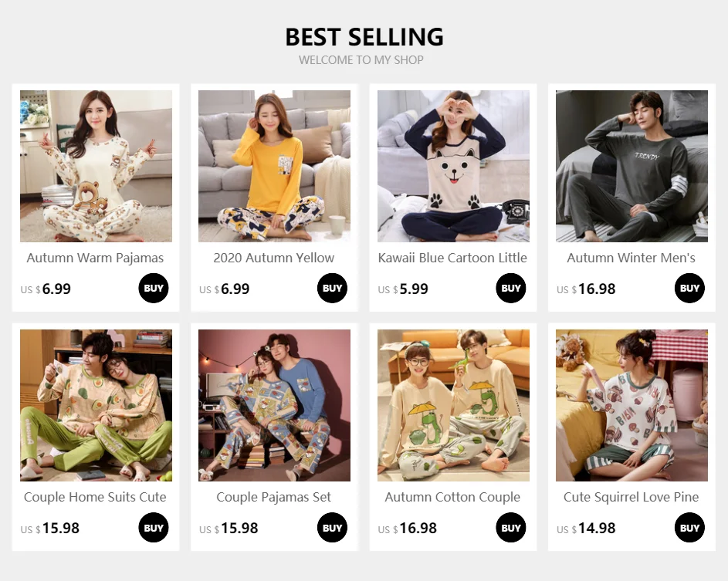Image resolution: width=728 pixels, height=581 pixels.
Task: Open the yellow top pajamas product image
Action: click(x=274, y=166)
